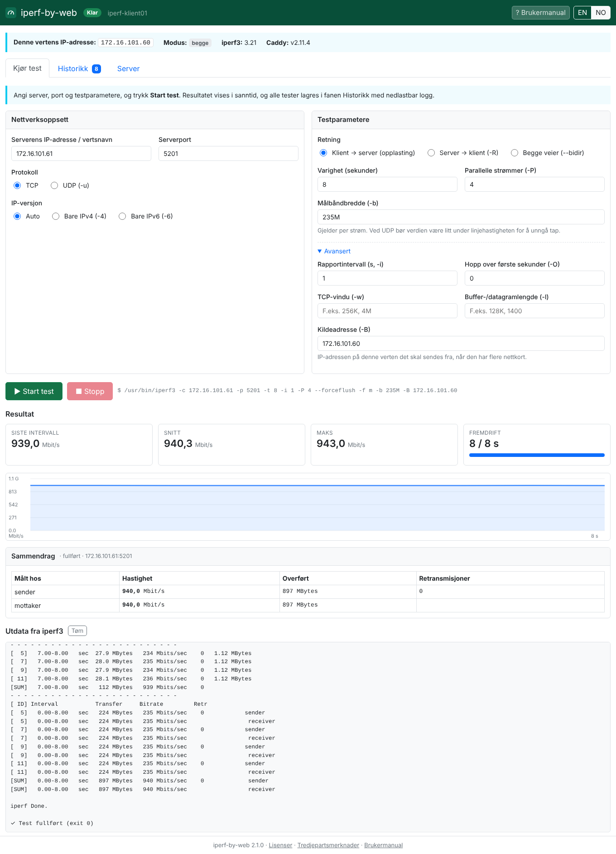Choose Begge veier (--bidir) direction

point(515,153)
